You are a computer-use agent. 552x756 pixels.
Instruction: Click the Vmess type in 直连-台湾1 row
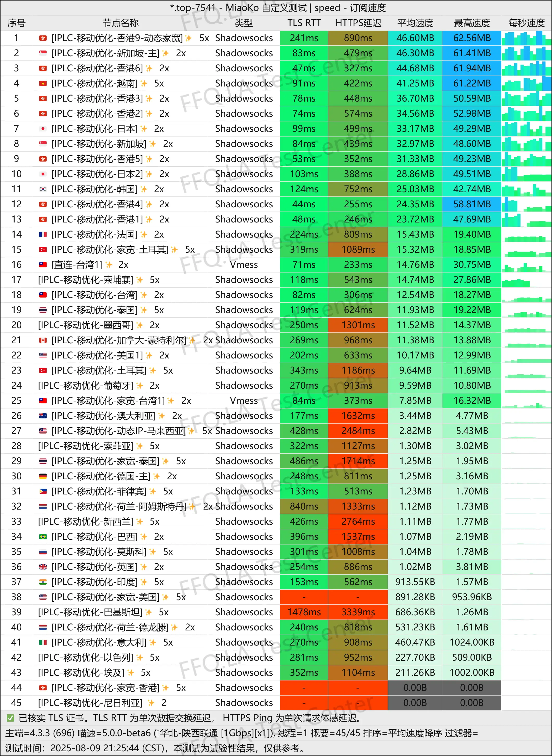click(x=244, y=265)
